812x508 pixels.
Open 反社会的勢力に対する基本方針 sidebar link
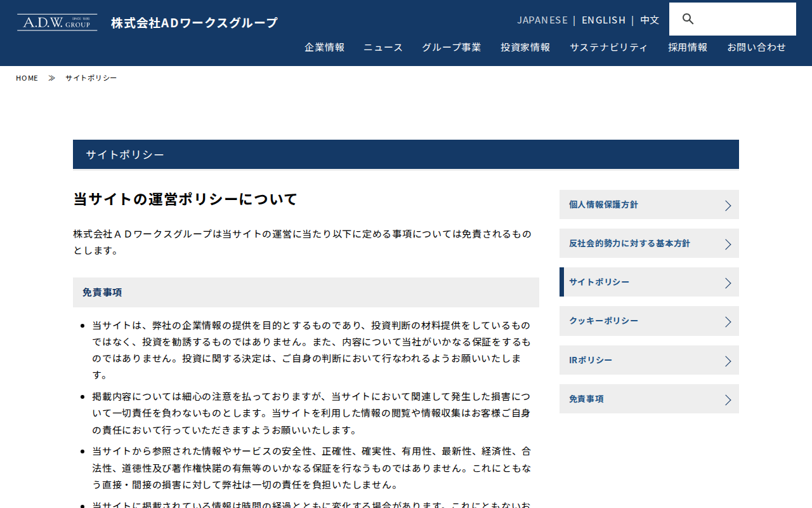(649, 243)
